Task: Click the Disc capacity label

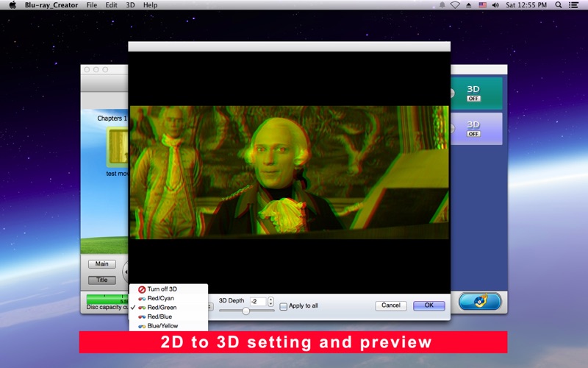Action: coord(107,307)
